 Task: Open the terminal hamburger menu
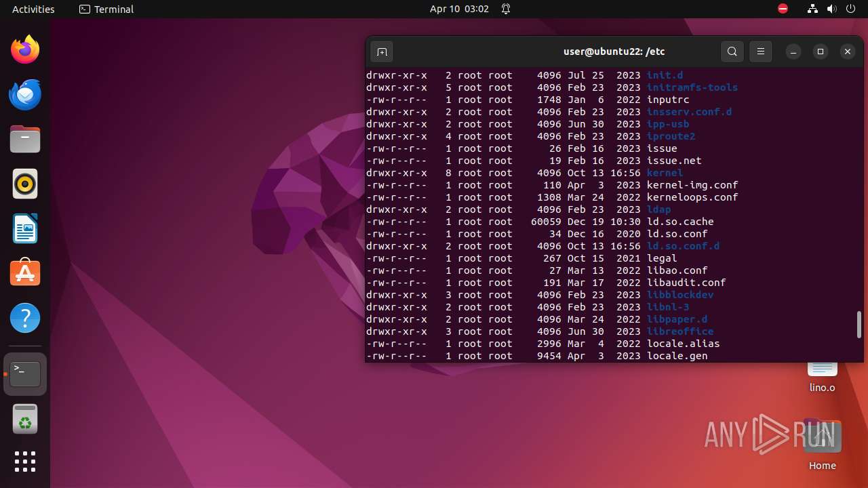[x=761, y=52]
